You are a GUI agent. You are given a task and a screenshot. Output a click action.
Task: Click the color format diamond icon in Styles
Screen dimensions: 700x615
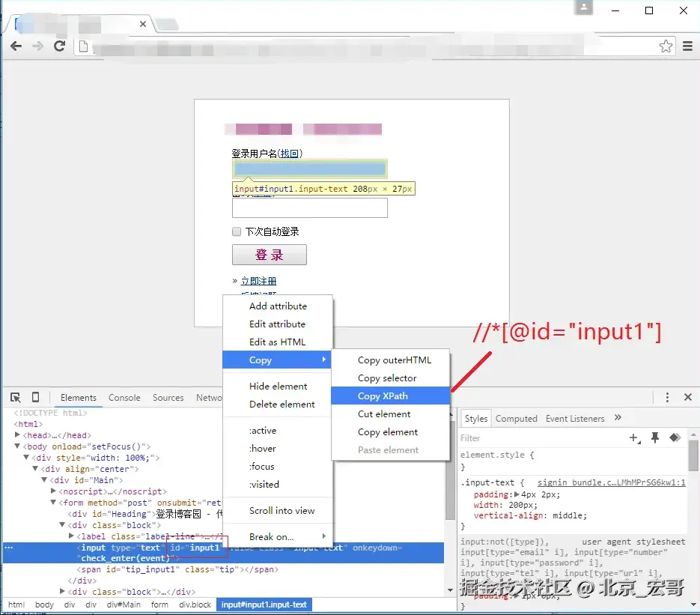[675, 437]
